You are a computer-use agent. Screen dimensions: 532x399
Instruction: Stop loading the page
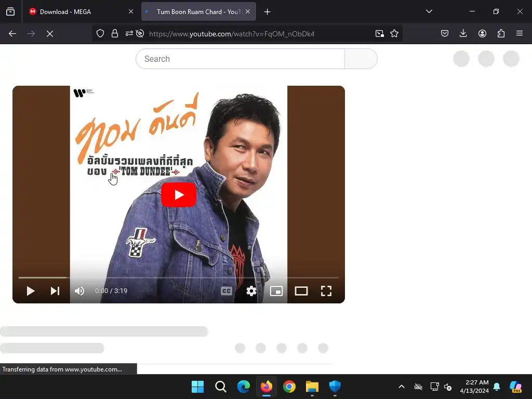coord(50,34)
